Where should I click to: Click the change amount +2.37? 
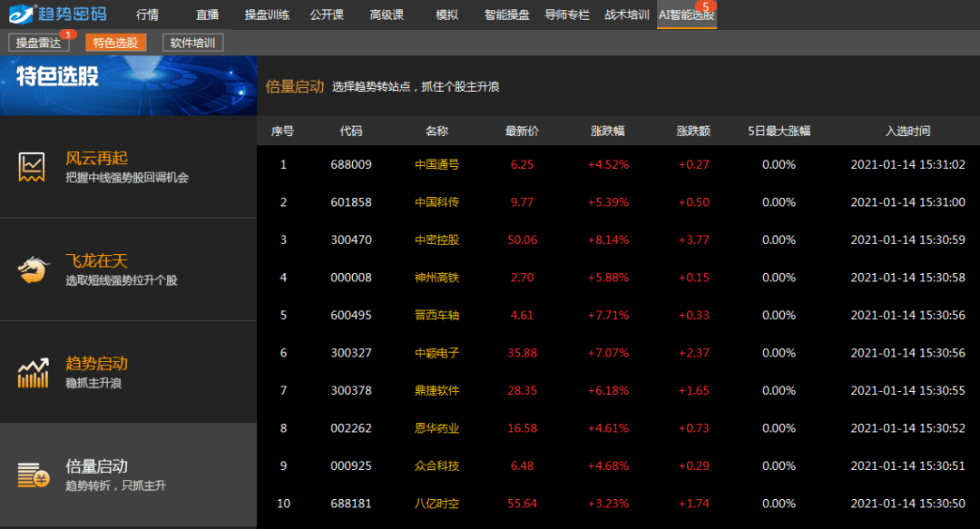click(x=694, y=353)
